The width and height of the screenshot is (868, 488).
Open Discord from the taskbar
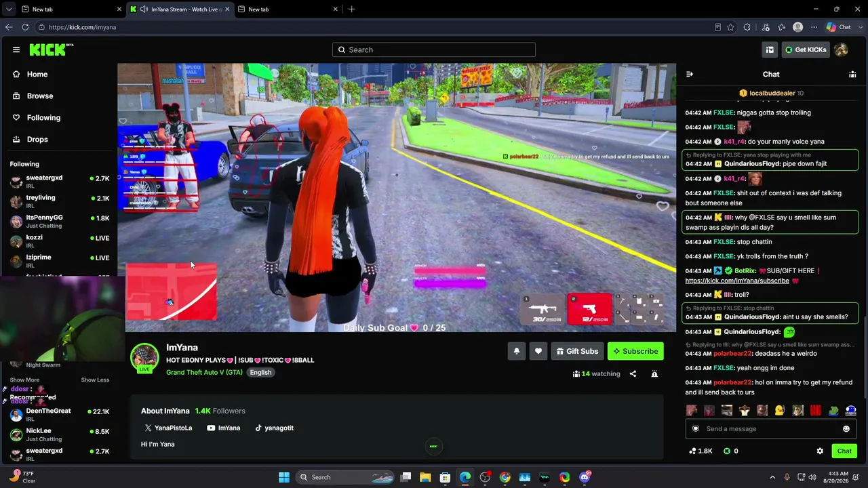click(x=585, y=477)
